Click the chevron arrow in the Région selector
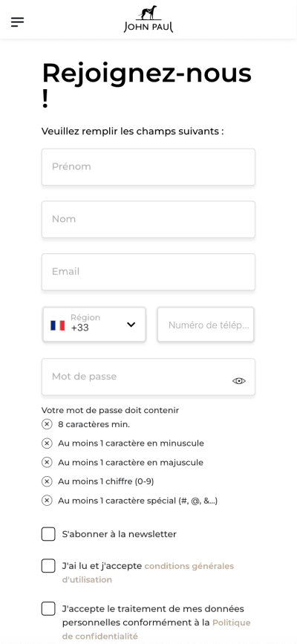The width and height of the screenshot is (297, 644). tap(131, 325)
